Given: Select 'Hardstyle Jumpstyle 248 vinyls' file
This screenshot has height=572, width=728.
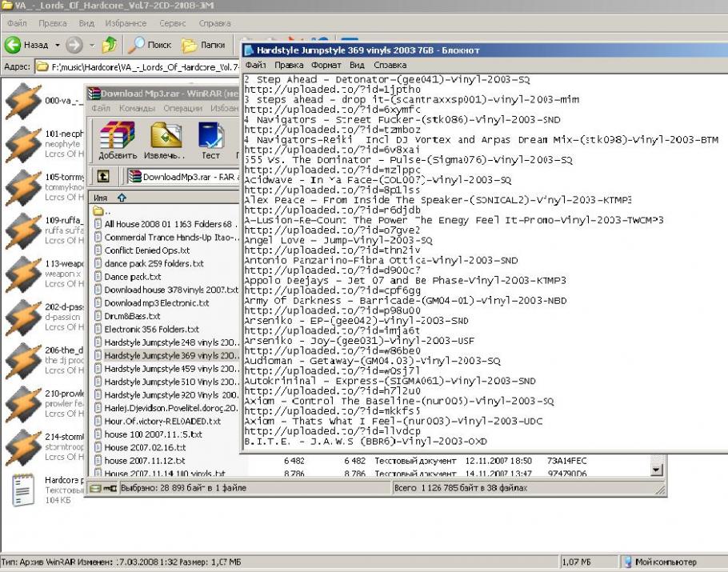Looking at the screenshot, I should (166, 342).
